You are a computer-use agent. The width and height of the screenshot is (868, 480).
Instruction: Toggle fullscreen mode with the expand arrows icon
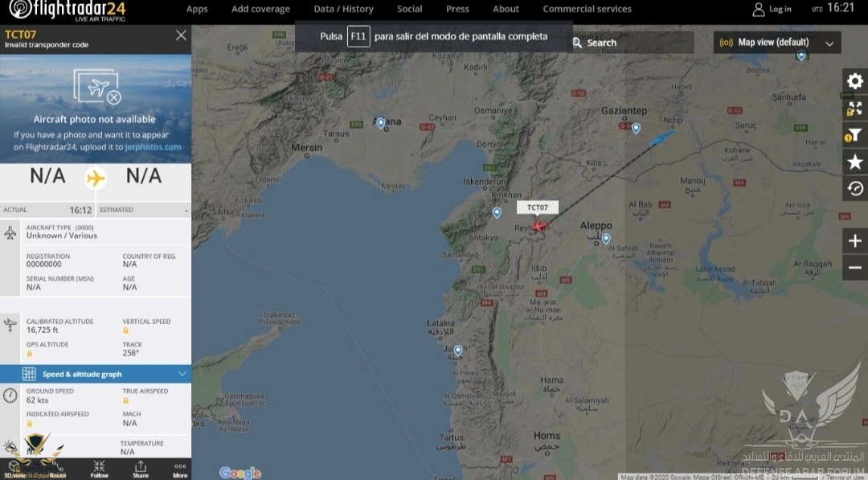pos(854,108)
